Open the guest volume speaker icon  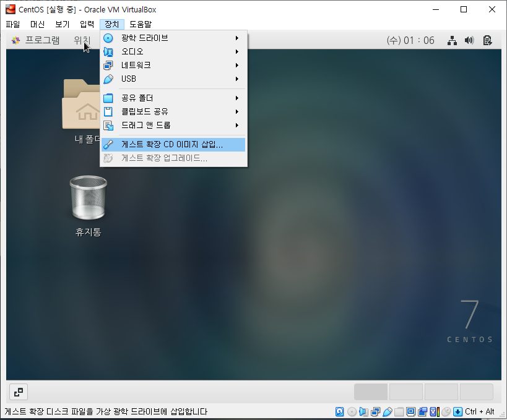(469, 40)
